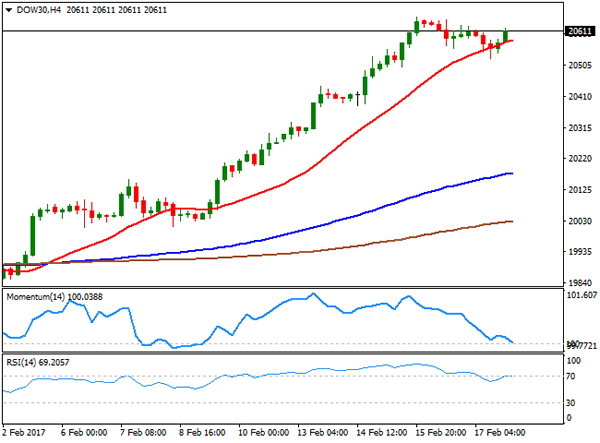
Task: Click the 15 Feb 20:00 time label
Action: (x=440, y=433)
